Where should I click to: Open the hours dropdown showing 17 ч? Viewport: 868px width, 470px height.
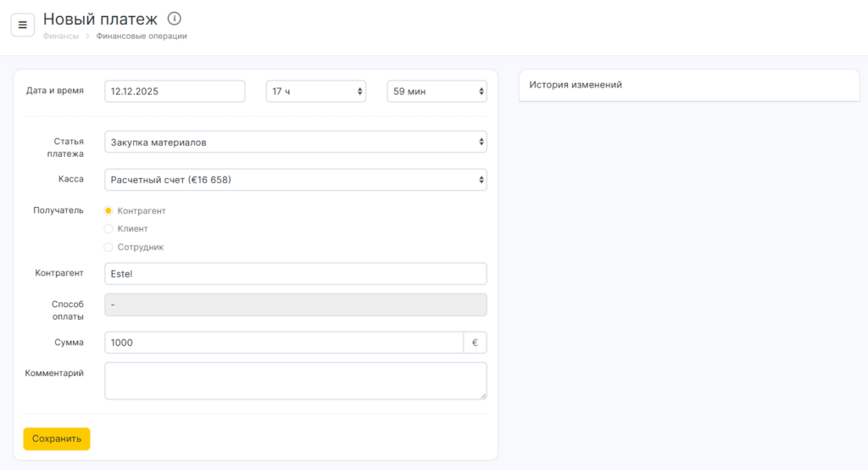pyautogui.click(x=316, y=92)
